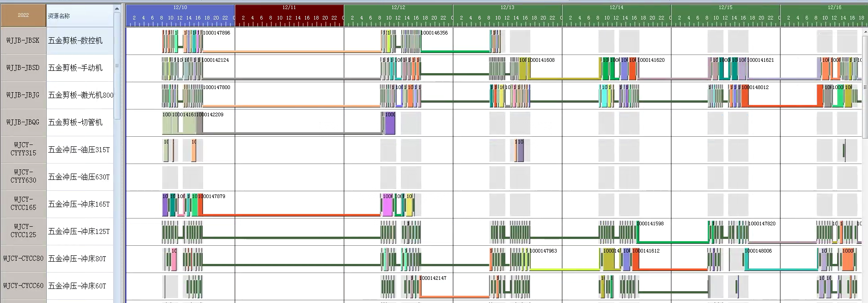
Task: Select task 1000148012 in 激光机800 row
Action: (x=755, y=87)
